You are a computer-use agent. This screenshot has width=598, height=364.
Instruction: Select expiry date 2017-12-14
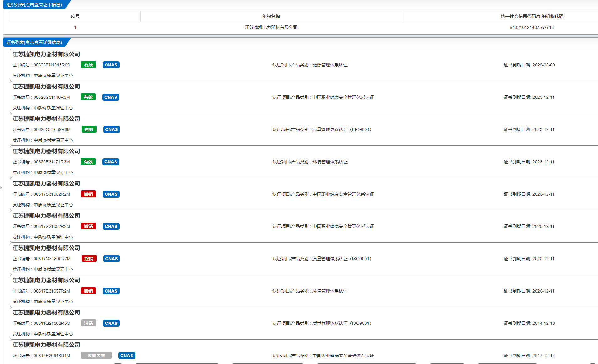click(543, 356)
